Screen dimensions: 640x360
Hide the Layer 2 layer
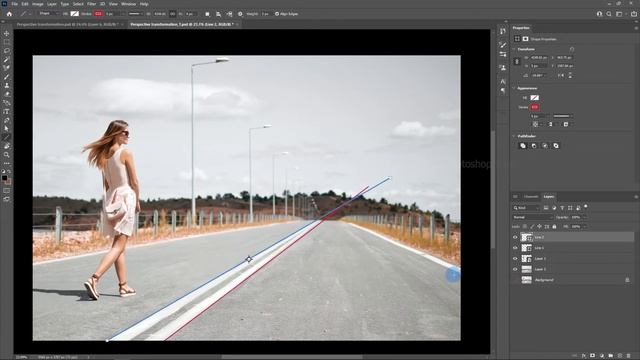tap(515, 258)
